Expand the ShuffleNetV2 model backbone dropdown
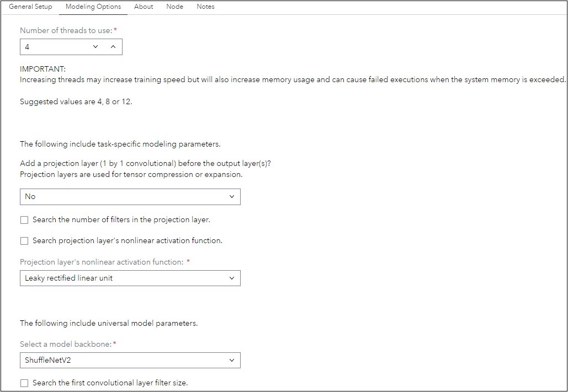 click(130, 360)
